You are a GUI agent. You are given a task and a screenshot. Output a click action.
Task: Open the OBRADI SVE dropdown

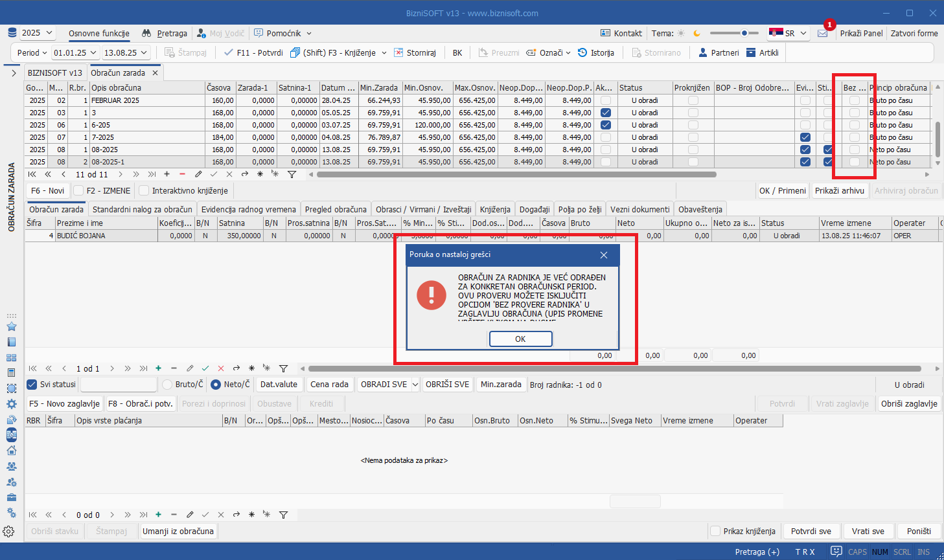tap(415, 385)
